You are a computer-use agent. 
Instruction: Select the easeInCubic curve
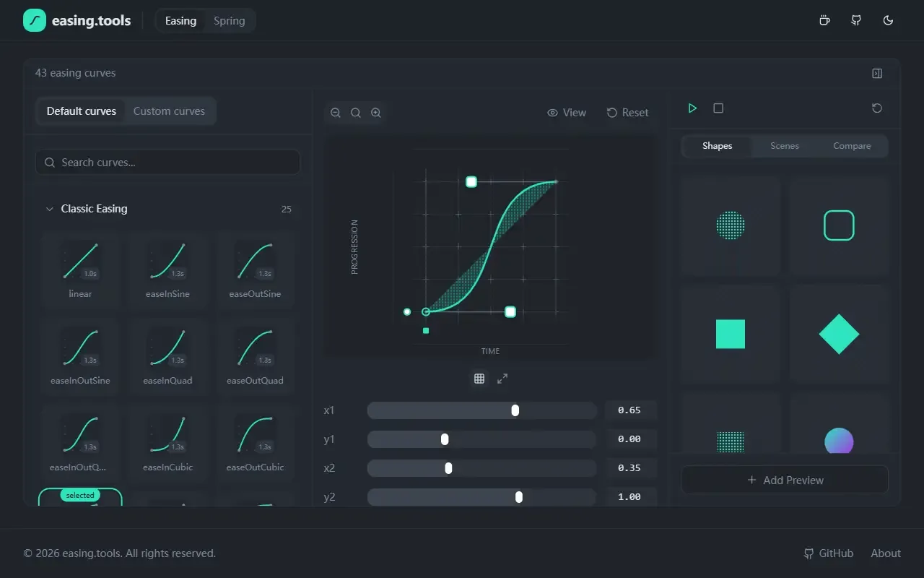pyautogui.click(x=167, y=444)
